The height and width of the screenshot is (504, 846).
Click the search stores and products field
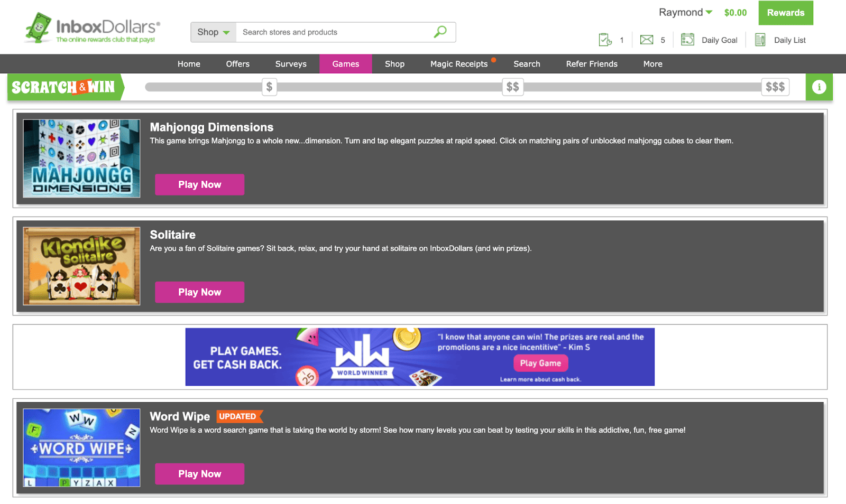(x=335, y=32)
